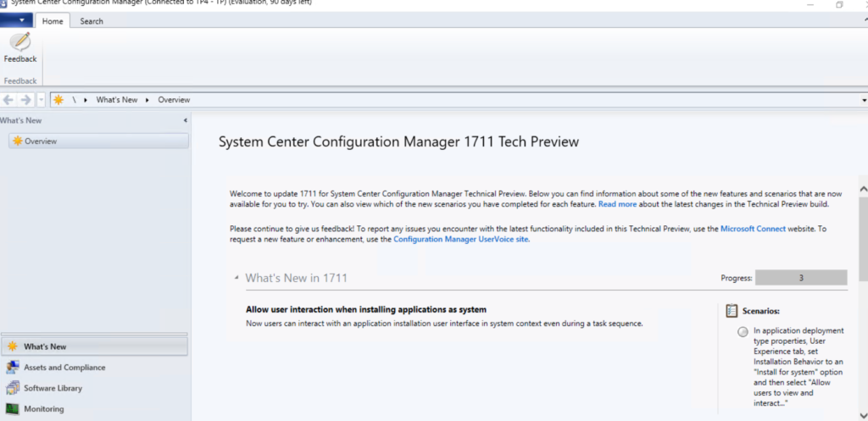Click the Configuration Manager title bar app icon
868x421 pixels.
point(3,3)
